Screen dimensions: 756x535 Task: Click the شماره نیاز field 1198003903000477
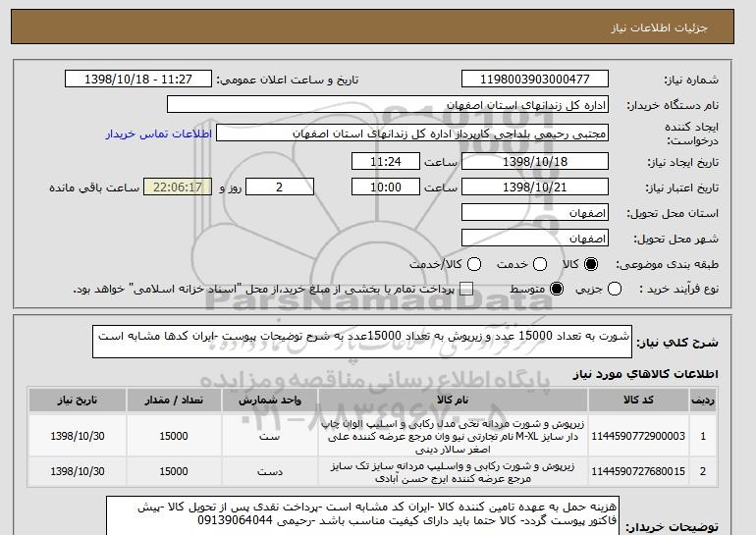535,80
